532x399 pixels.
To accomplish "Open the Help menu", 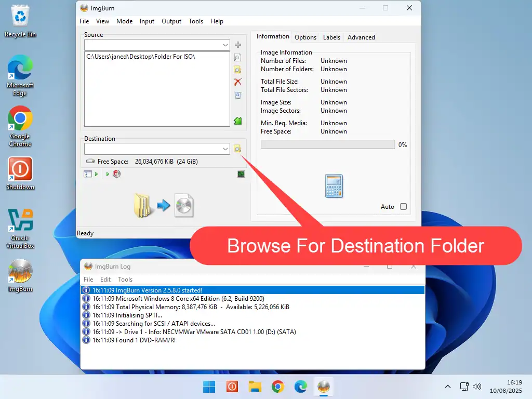I will click(217, 21).
